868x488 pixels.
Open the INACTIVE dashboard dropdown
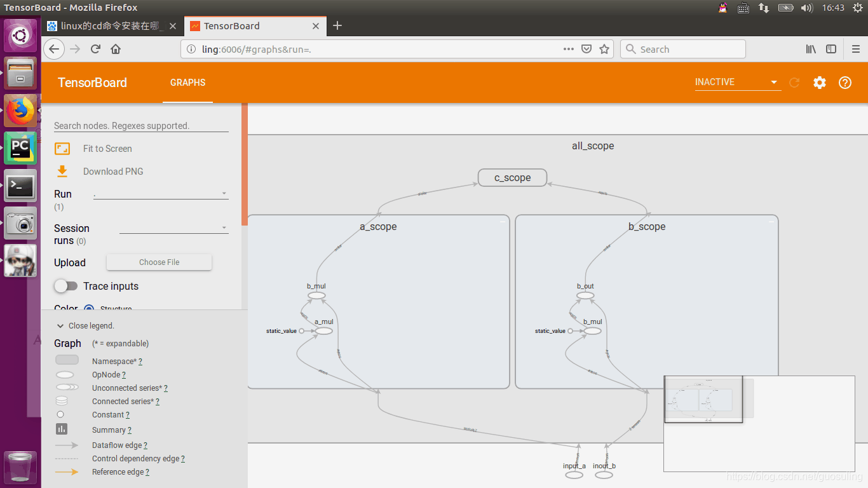coord(737,82)
